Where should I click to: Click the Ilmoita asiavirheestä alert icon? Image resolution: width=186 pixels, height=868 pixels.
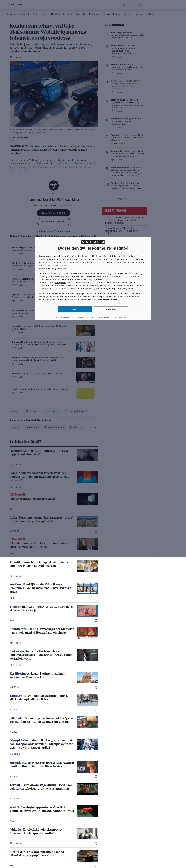tap(66, 411)
